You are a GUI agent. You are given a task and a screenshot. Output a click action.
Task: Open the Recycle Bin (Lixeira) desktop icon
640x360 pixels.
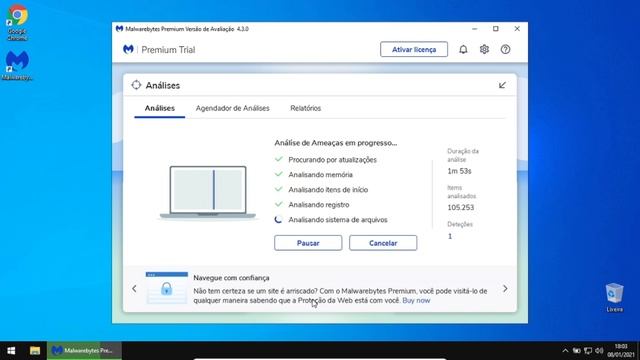tap(614, 297)
